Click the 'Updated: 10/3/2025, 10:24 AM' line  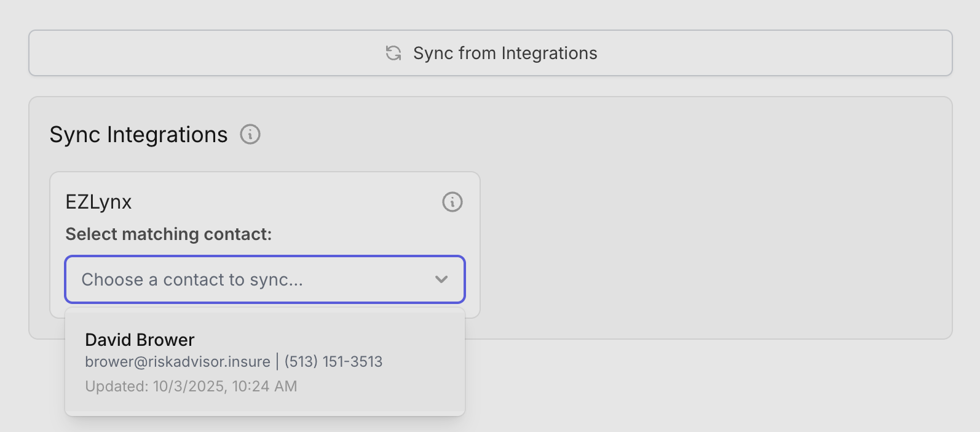pyautogui.click(x=191, y=386)
